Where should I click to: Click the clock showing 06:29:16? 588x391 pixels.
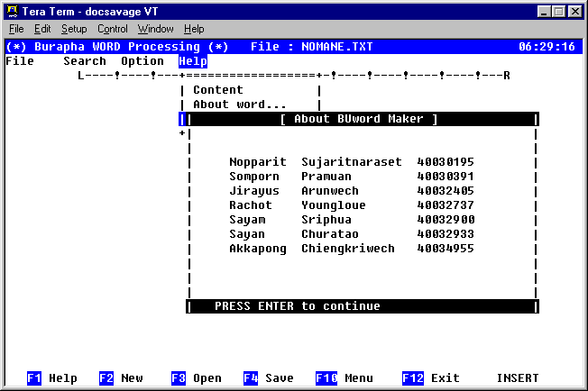(x=547, y=47)
